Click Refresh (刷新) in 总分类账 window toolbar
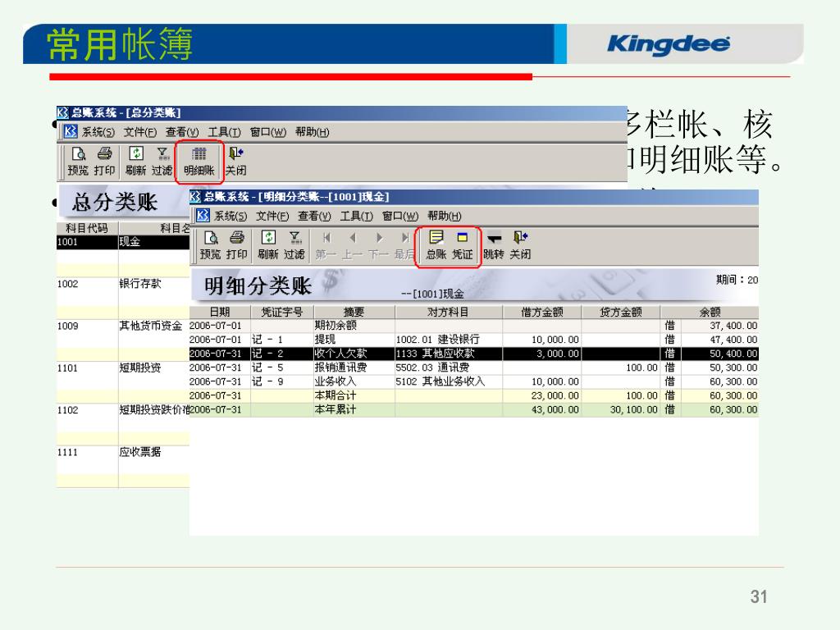Viewport: 840px width, 630px height. tap(135, 162)
